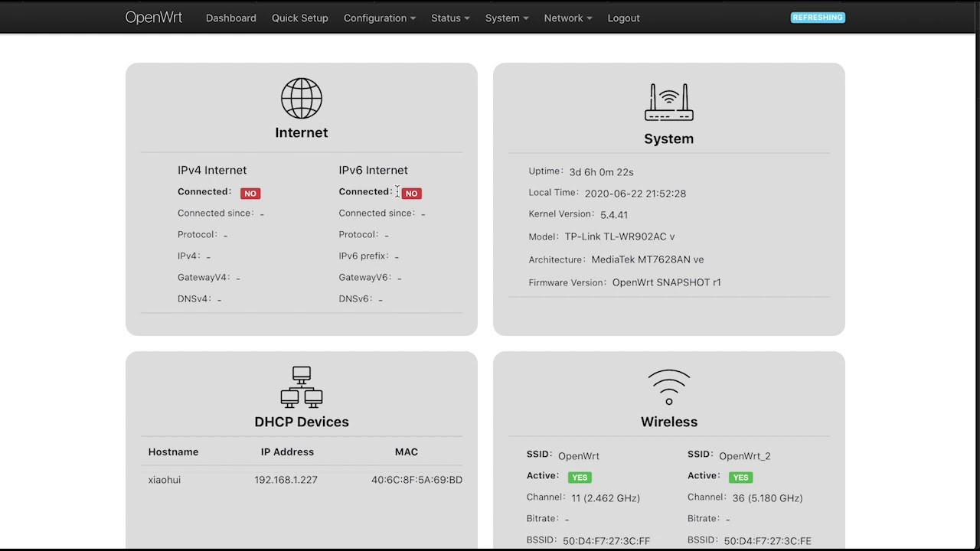Go to the Dashboard page
This screenshot has width=980, height=551.
point(230,18)
